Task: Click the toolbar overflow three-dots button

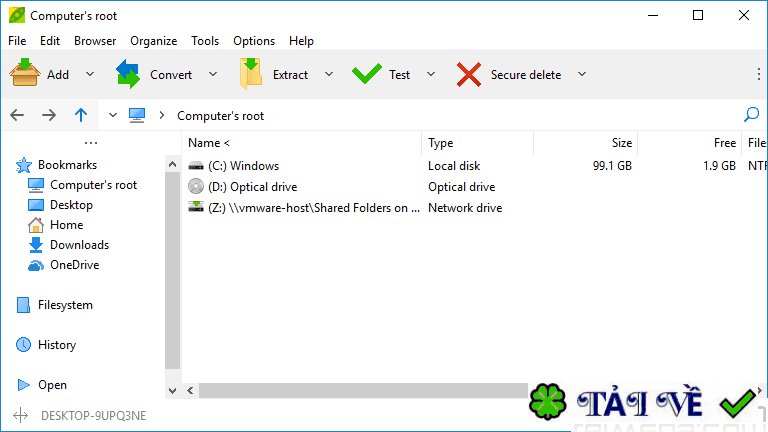Action: (757, 74)
